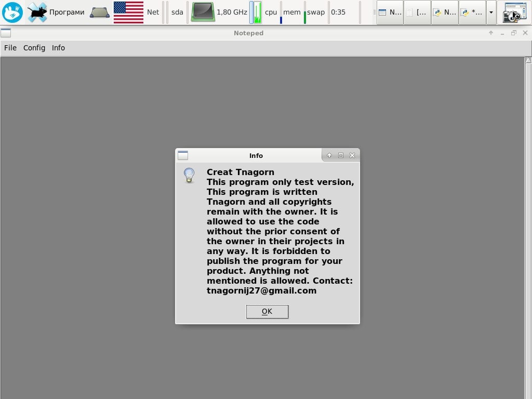Switch to first N... taskbar window

[390, 12]
